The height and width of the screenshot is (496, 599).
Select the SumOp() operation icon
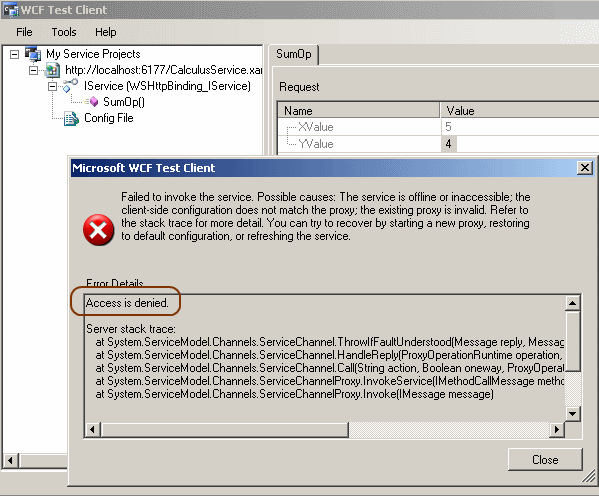[x=93, y=102]
